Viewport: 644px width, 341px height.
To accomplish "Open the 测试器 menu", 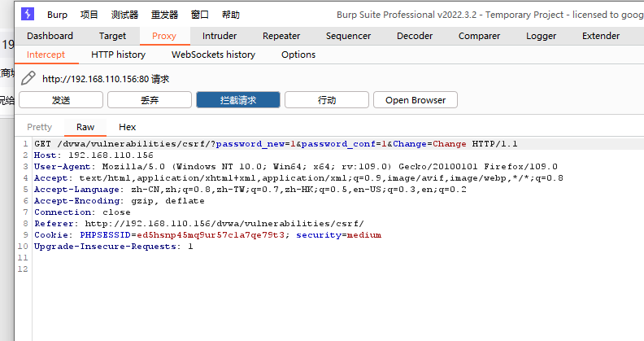I will (x=124, y=15).
